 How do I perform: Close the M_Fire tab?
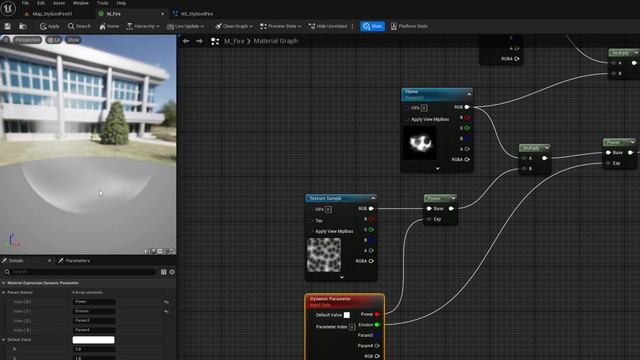(162, 14)
